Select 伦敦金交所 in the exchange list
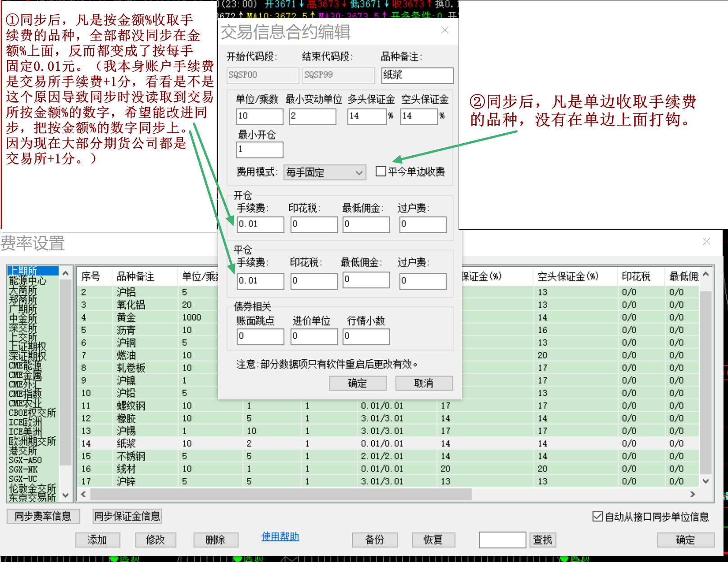Image resolution: width=728 pixels, height=562 pixels. click(33, 488)
